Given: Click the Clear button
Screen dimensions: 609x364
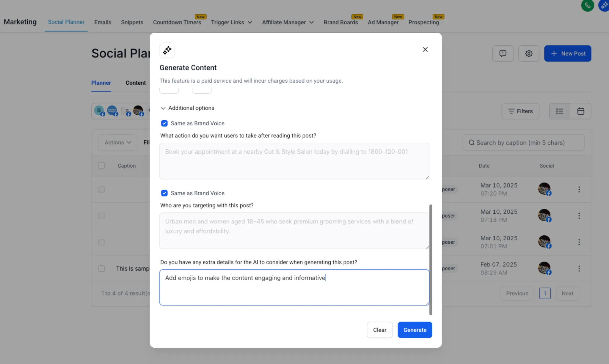Looking at the screenshot, I should click(x=379, y=330).
